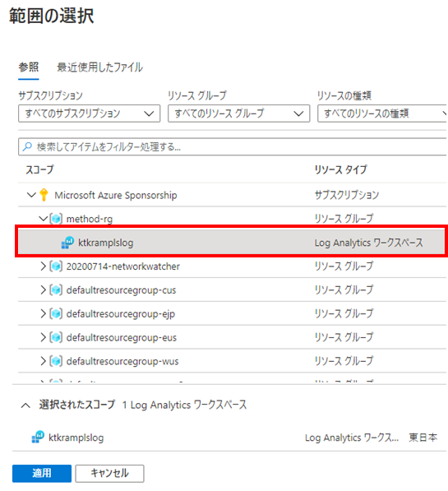The image size is (448, 491).
Task: Click the key icon beside Microsoft Azure Sponsorship
Action: [44, 195]
